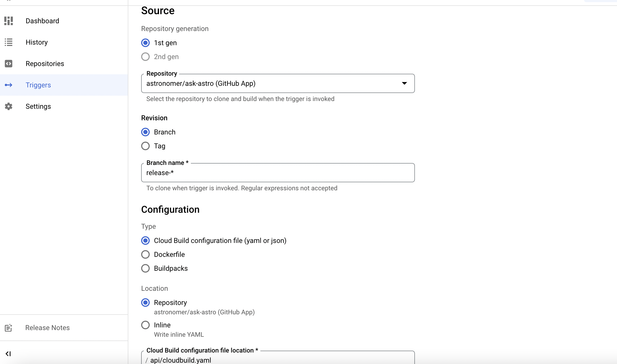Click the Branch name input field

(x=278, y=172)
